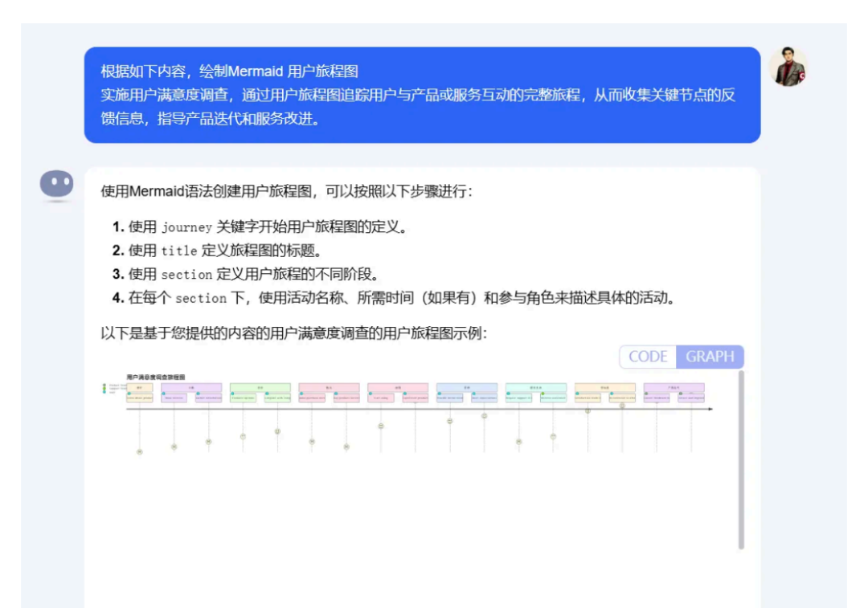Image resolution: width=868 pixels, height=608 pixels.
Task: Click a teal actor dot on a task node
Action: coord(164,392)
